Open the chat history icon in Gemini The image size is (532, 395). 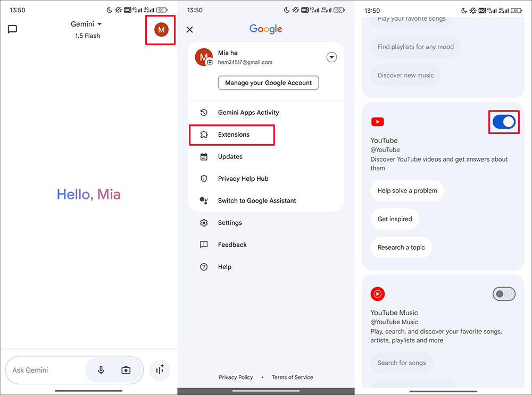click(x=12, y=29)
